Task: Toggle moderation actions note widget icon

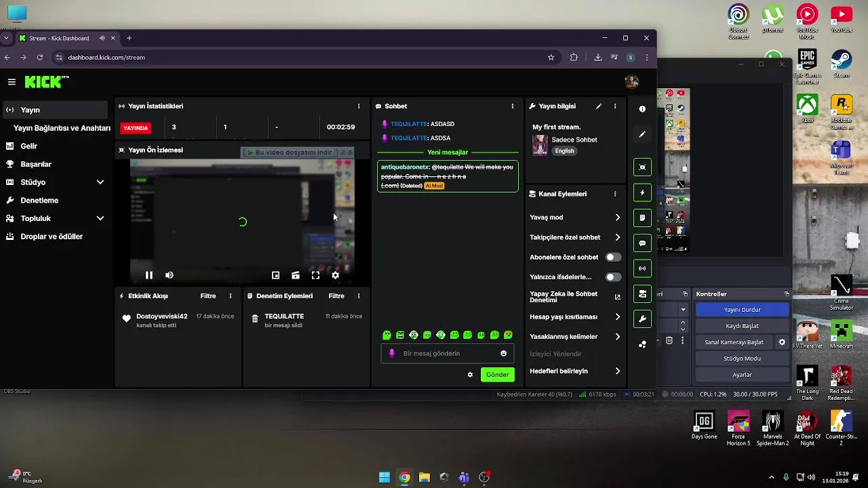Action: [x=642, y=218]
